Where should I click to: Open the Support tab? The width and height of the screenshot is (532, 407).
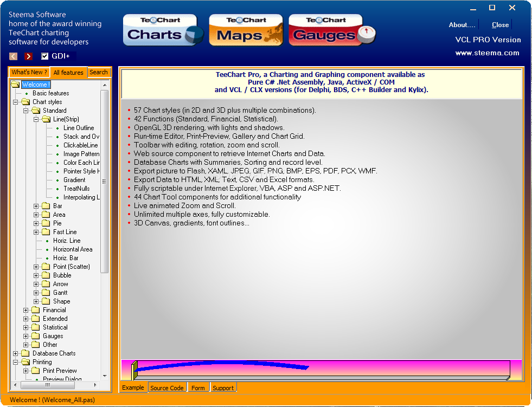pyautogui.click(x=223, y=387)
